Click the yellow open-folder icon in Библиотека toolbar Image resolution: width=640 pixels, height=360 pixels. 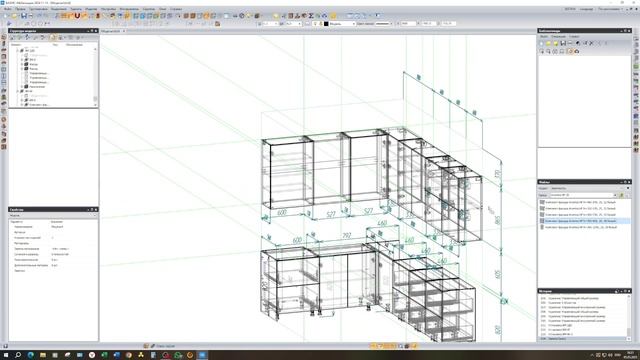tap(548, 43)
